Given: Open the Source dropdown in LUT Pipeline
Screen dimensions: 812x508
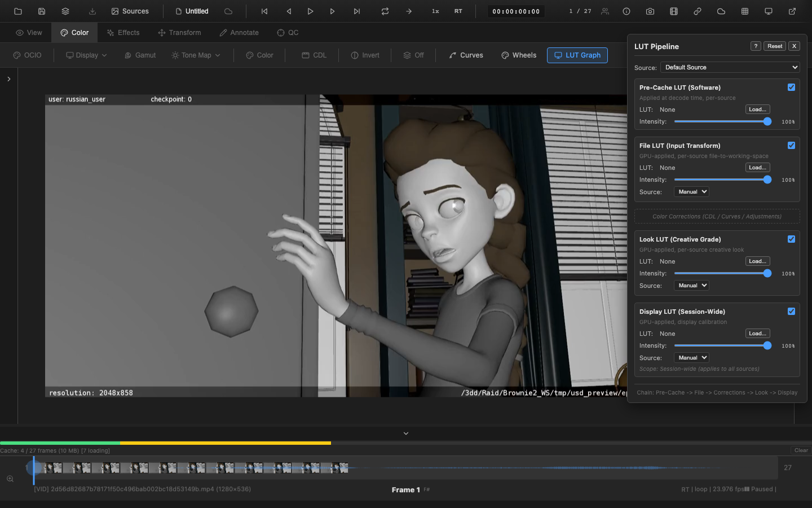Looking at the screenshot, I should 730,67.
